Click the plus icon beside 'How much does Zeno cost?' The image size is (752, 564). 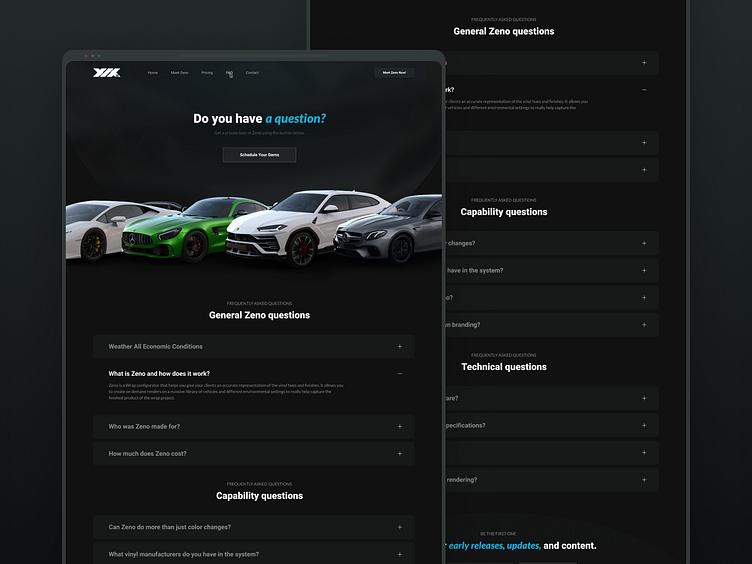400,454
